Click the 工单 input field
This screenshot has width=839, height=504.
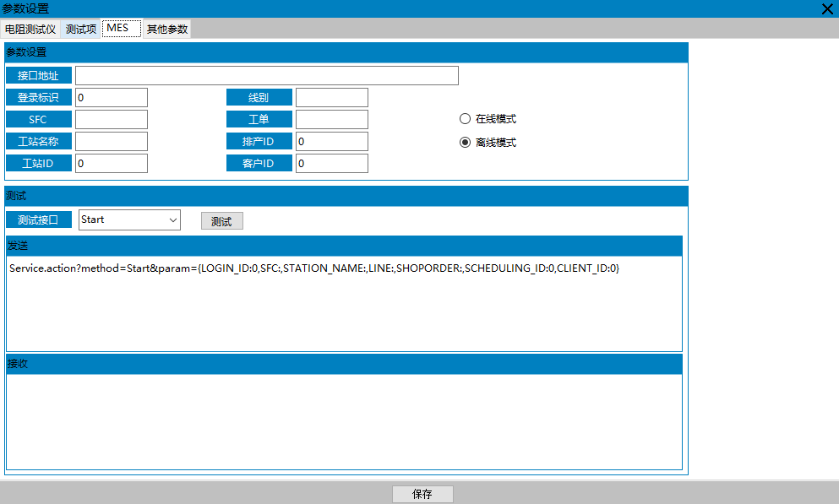[x=332, y=119]
